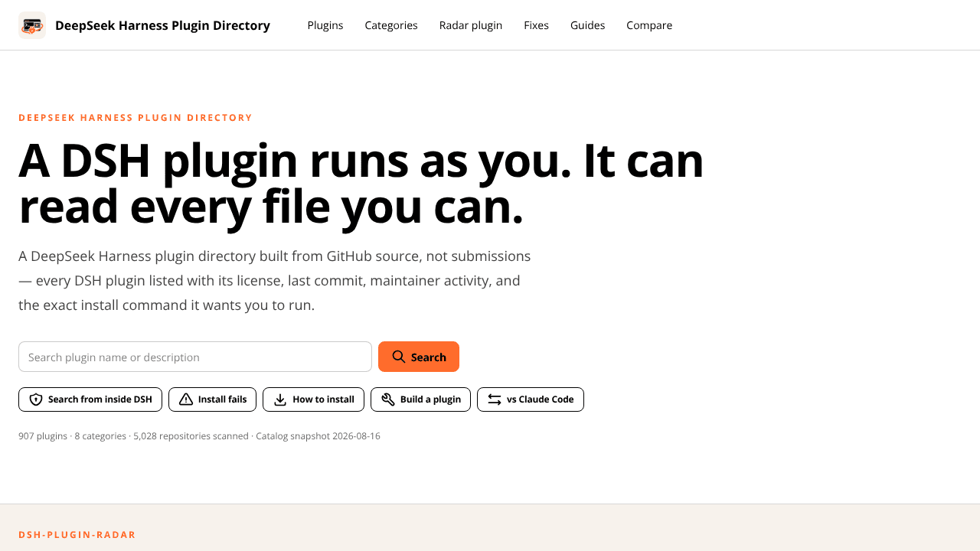Open the Guides nav item

tap(587, 25)
